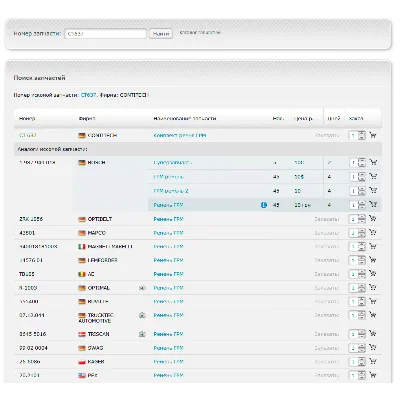Open the CONTITECH part description link
The image size is (400, 400).
coord(180,135)
